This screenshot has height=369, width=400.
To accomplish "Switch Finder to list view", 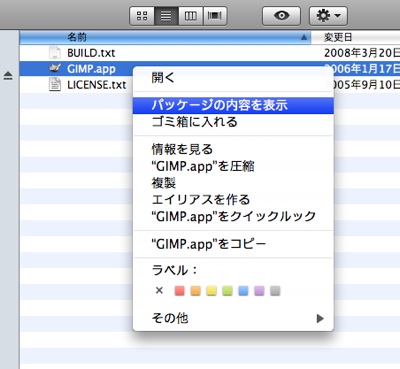I will point(166,16).
